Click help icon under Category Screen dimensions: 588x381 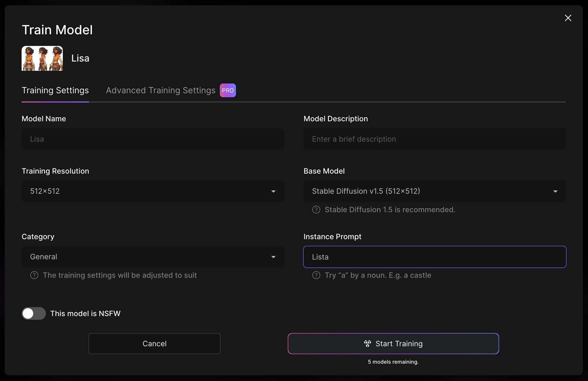34,275
